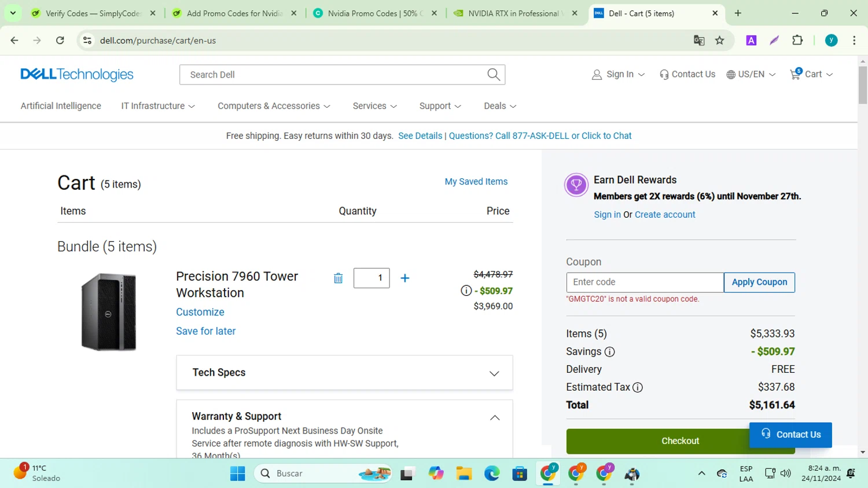868x488 pixels.
Task: Switch to the Verify Codes — SimplyCodes tab
Action: tap(93, 13)
